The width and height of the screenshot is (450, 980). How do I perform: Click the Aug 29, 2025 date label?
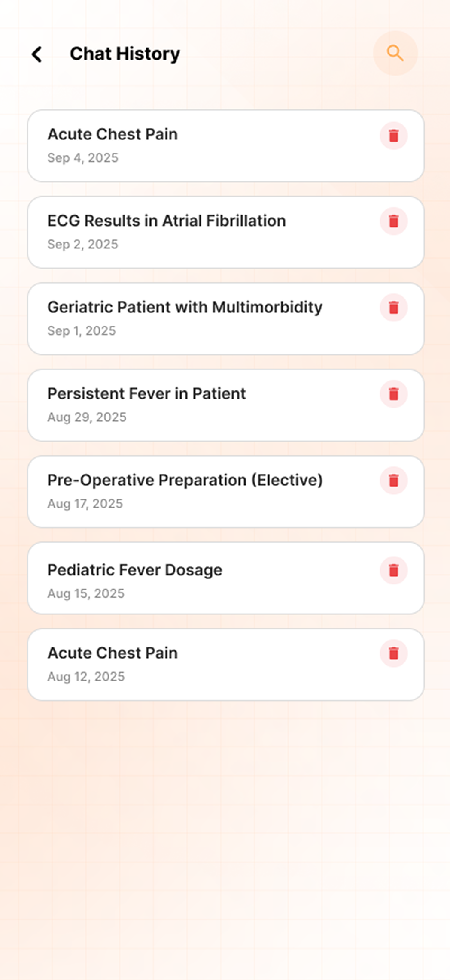87,417
